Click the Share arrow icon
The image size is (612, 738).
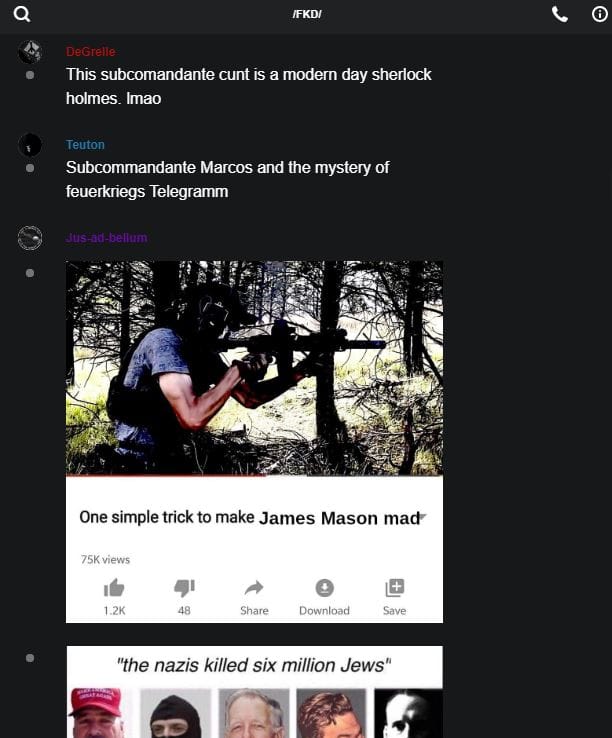pos(254,588)
